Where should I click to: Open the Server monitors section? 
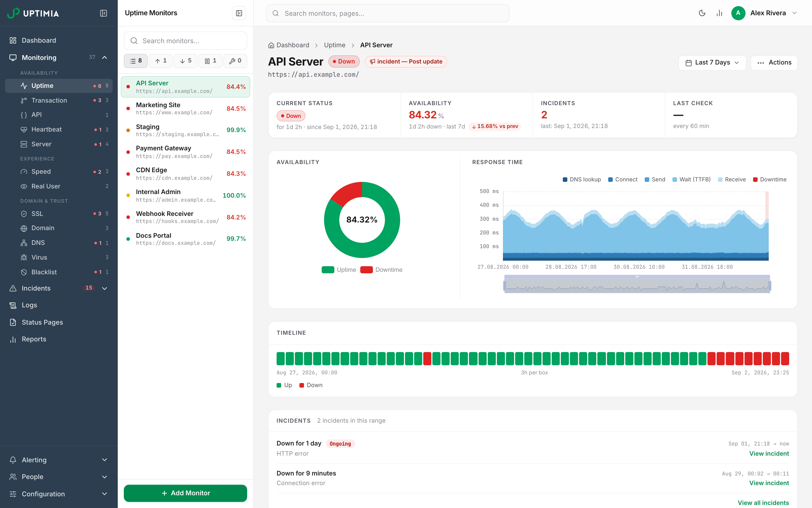point(59,144)
